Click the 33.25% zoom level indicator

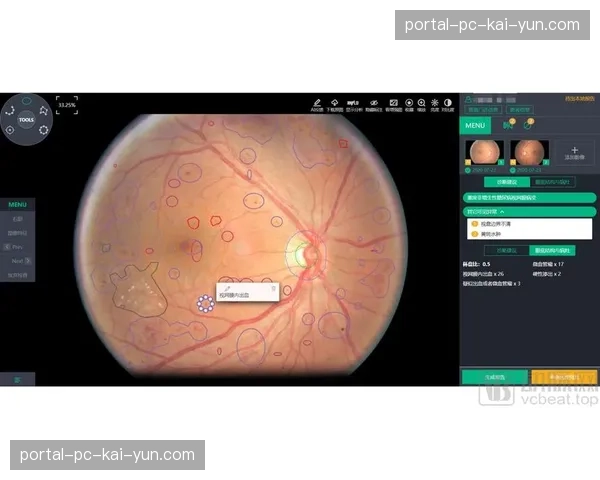click(66, 104)
